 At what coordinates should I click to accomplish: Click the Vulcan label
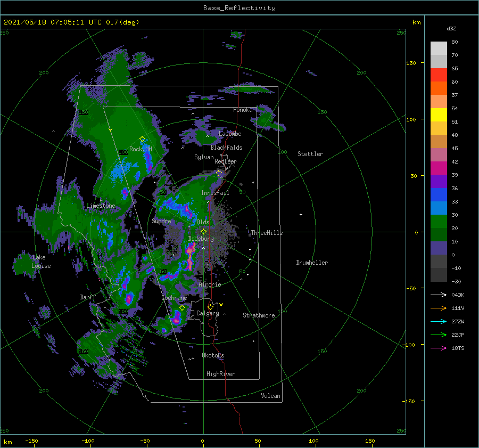[271, 396]
